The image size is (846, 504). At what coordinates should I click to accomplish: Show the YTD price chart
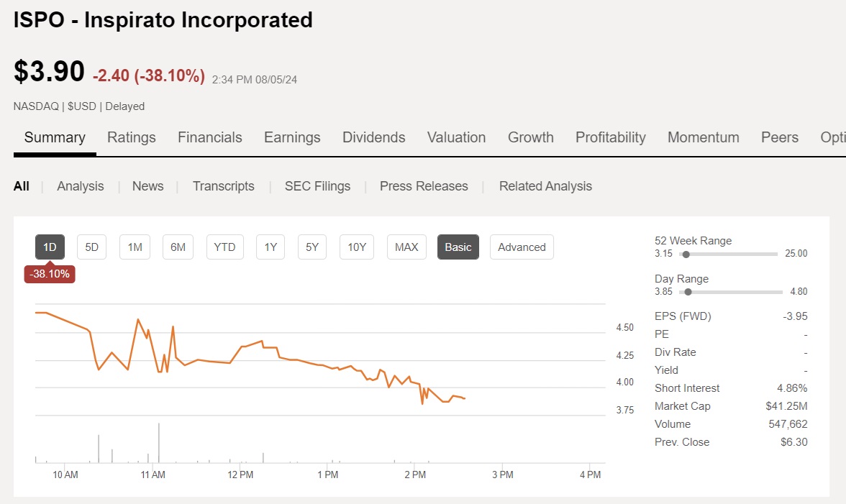[224, 247]
